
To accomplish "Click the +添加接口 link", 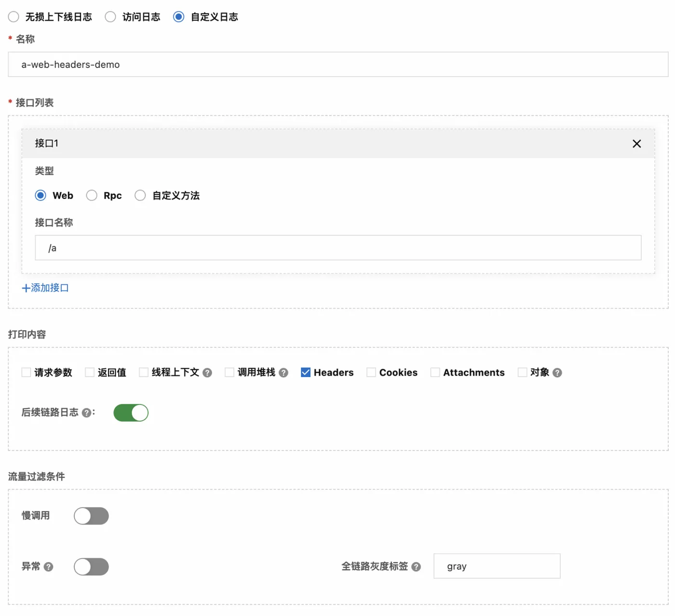I will coord(45,288).
